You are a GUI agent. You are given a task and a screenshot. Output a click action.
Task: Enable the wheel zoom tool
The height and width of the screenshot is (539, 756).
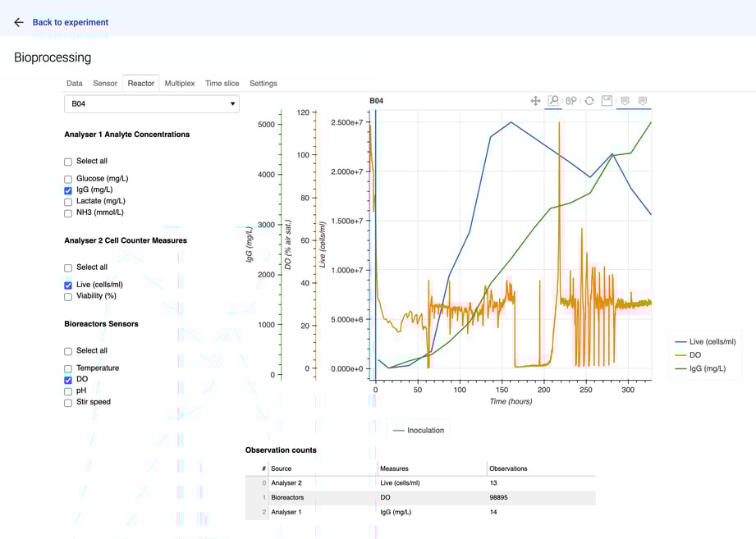[571, 101]
